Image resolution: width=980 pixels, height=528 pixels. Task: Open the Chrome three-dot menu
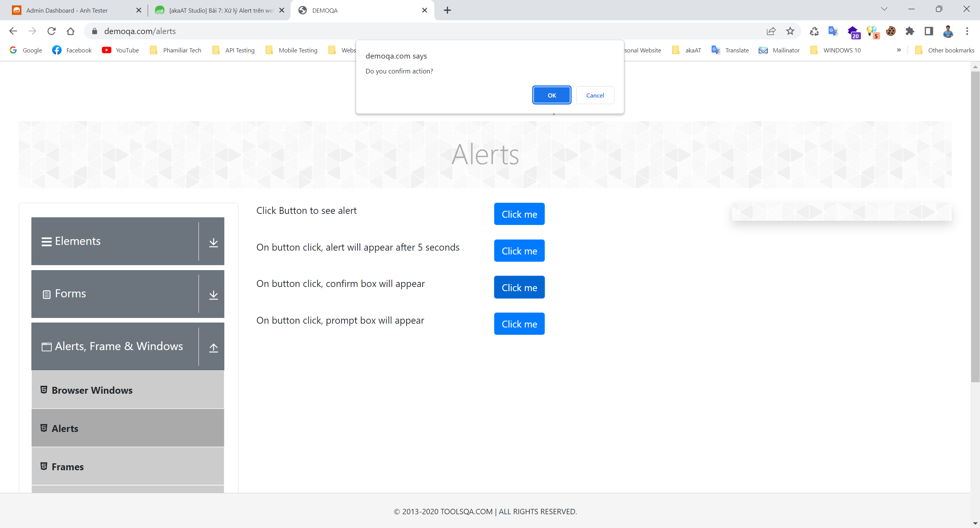point(967,31)
